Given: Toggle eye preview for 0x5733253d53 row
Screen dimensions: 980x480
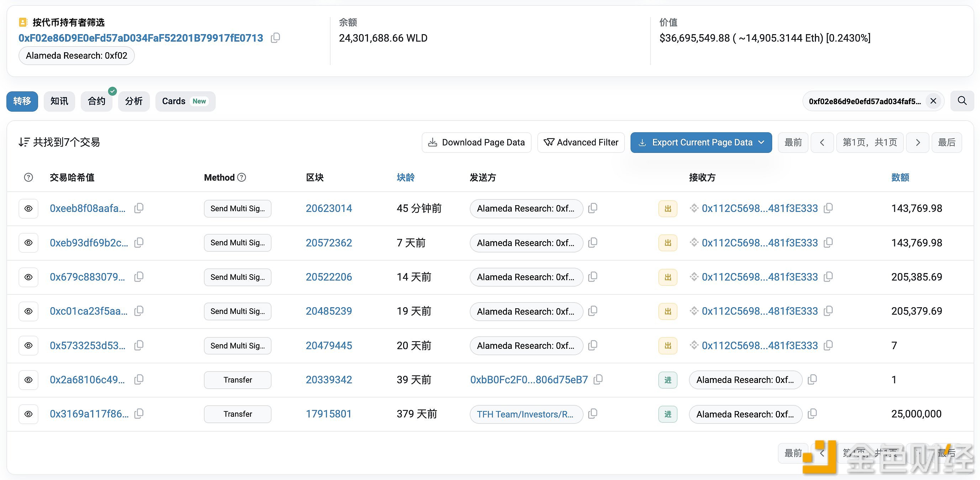Looking at the screenshot, I should 28,346.
